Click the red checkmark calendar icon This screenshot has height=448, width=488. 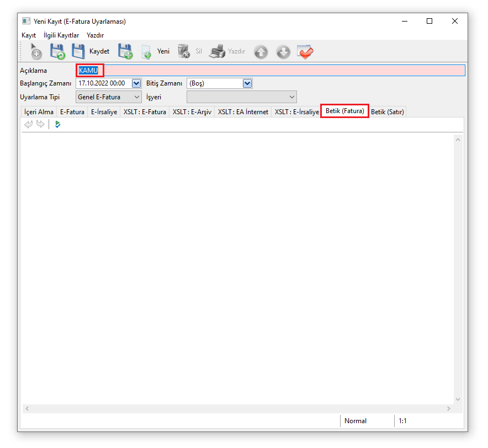click(305, 52)
